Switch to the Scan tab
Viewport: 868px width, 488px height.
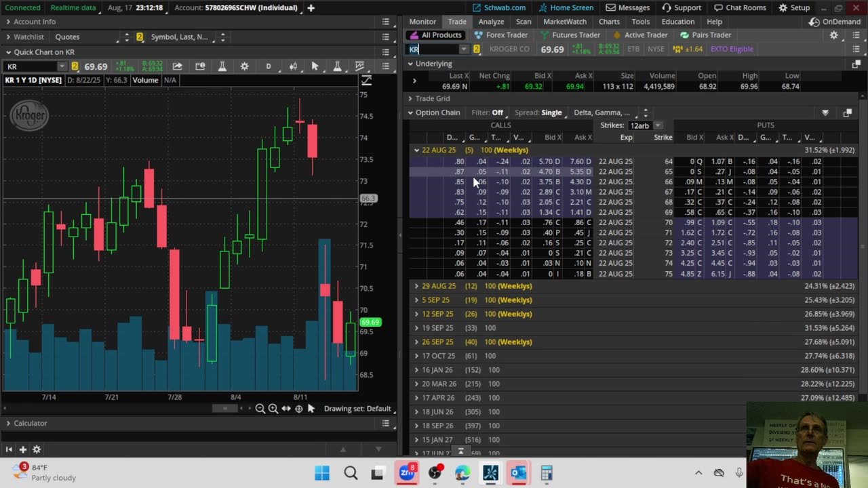[x=524, y=22]
